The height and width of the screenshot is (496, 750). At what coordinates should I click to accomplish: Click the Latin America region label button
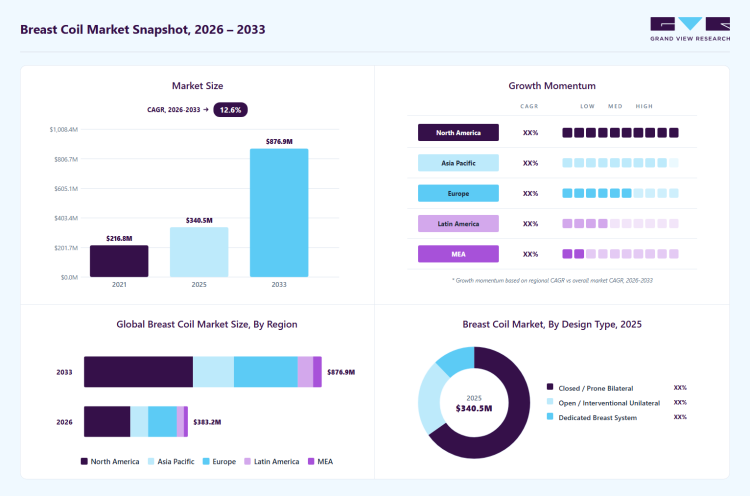pyautogui.click(x=458, y=223)
